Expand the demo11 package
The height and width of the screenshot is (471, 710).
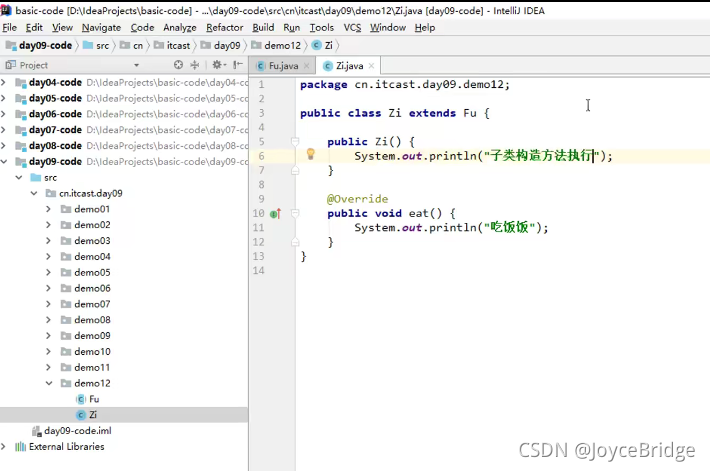point(48,367)
